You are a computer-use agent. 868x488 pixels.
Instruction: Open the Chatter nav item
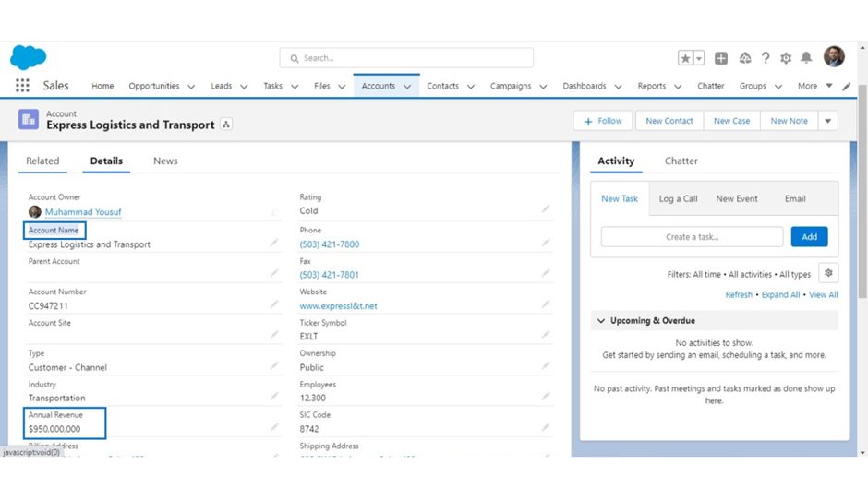pos(711,86)
